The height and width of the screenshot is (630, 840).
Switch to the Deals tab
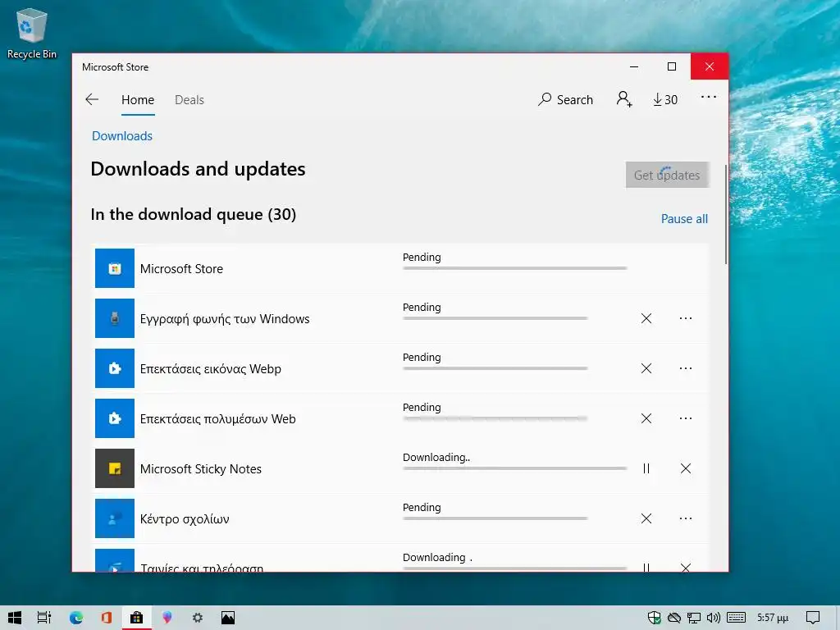pos(189,100)
